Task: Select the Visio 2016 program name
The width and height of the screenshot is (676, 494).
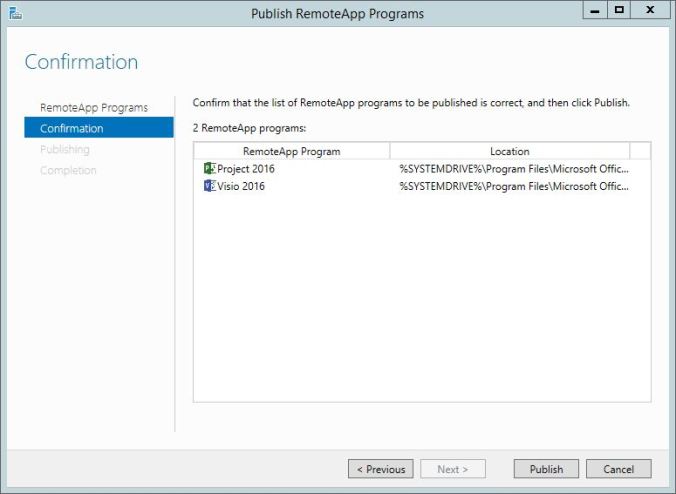Action: pos(241,186)
